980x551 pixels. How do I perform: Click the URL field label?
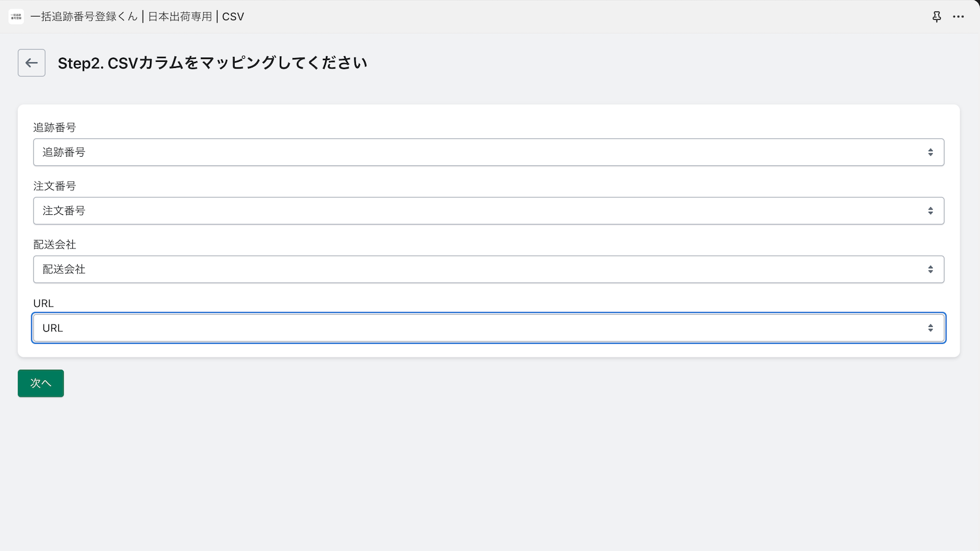[43, 303]
